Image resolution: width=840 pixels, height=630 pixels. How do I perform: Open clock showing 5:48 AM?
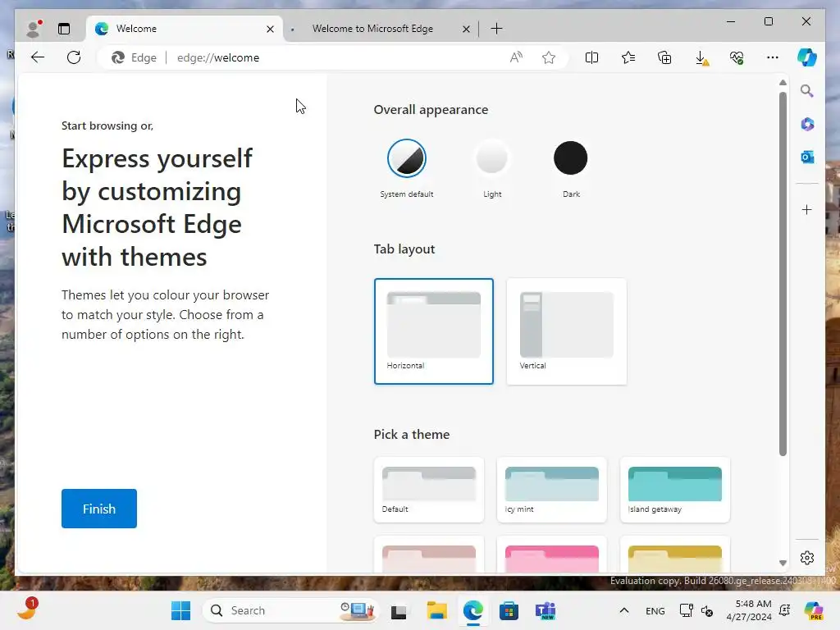[x=749, y=610]
